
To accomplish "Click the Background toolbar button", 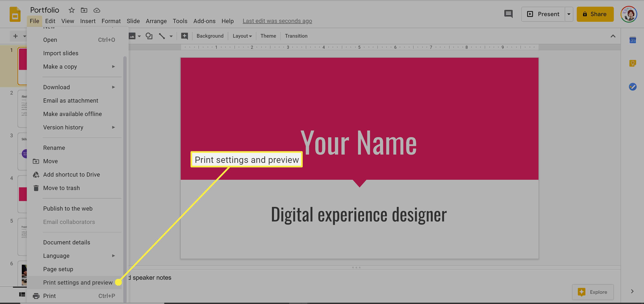I will pyautogui.click(x=210, y=36).
